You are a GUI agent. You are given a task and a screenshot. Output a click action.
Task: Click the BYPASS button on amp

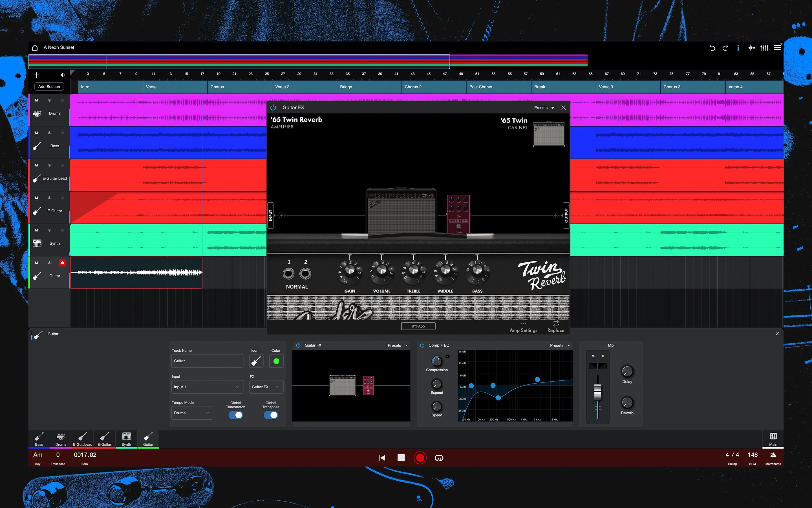click(x=418, y=326)
